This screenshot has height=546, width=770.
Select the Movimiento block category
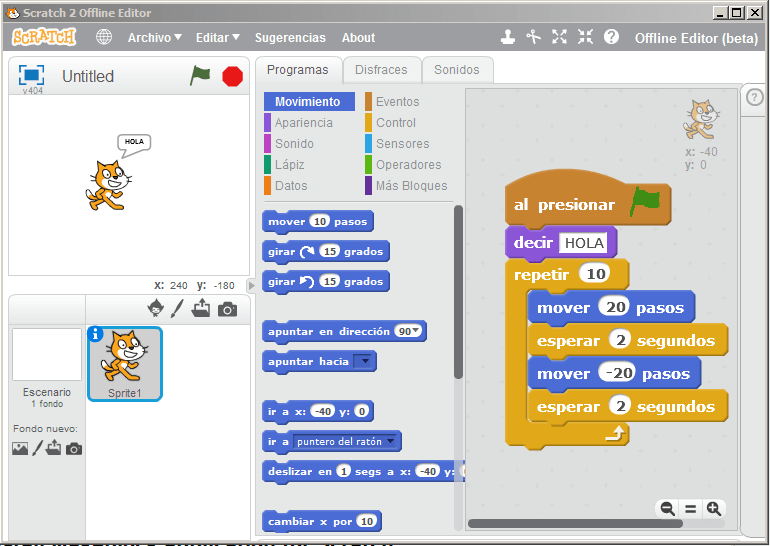[x=309, y=101]
